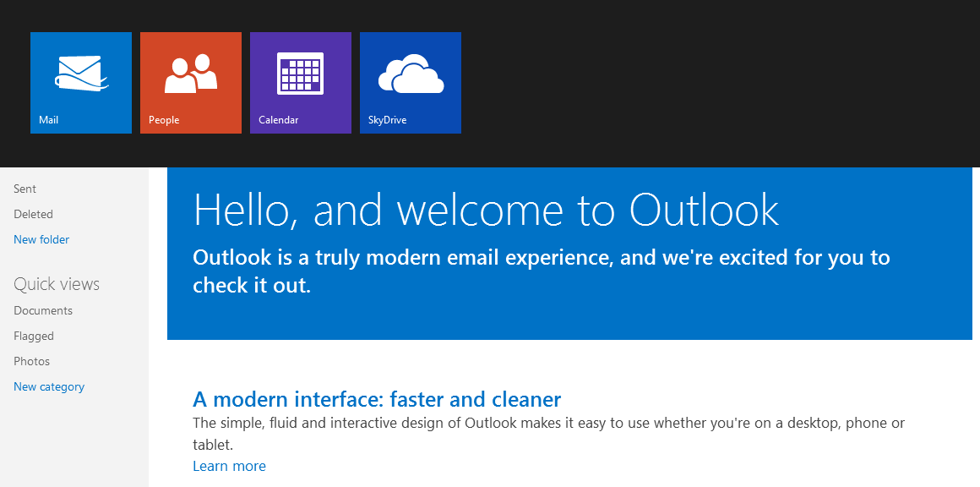Image resolution: width=980 pixels, height=487 pixels.
Task: Click the paragraph describing Outlook's fluid design
Action: [547, 423]
